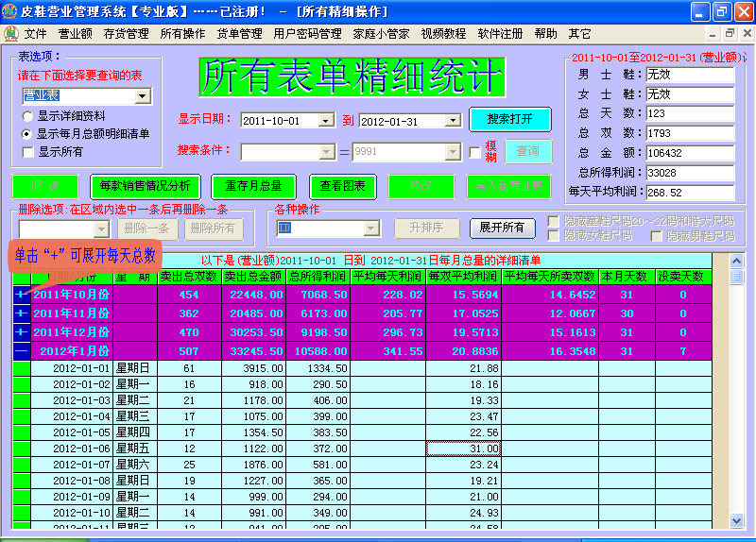This screenshot has height=542, width=756.
Task: Open the 存货管理 menu
Action: pyautogui.click(x=126, y=34)
